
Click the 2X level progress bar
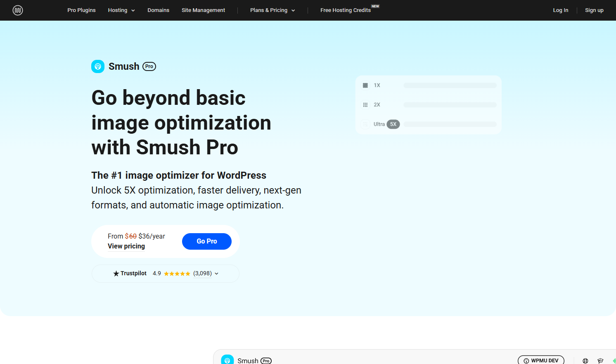click(x=450, y=105)
